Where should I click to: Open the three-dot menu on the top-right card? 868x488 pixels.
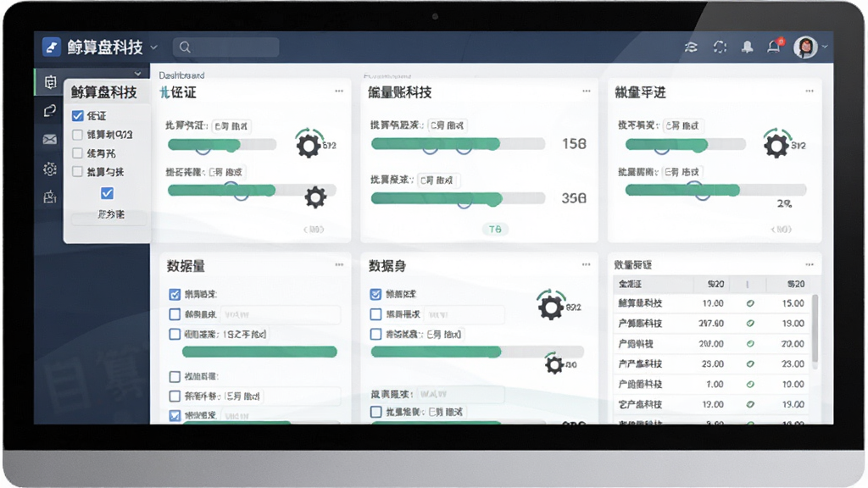810,91
